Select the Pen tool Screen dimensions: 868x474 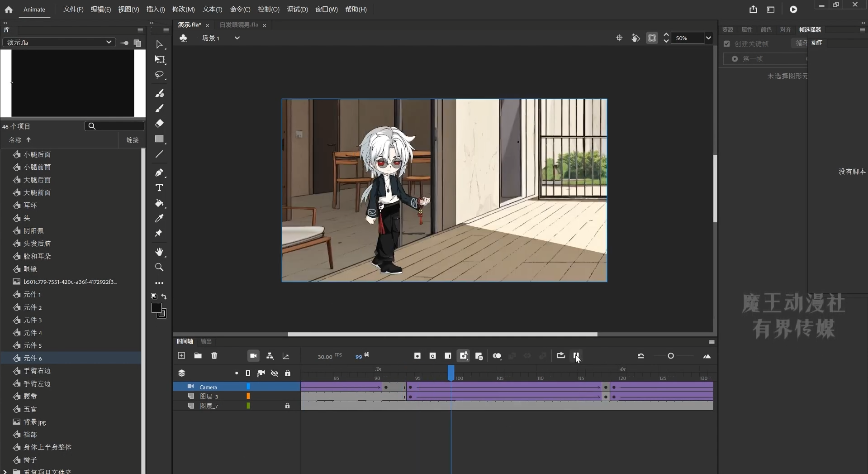pyautogui.click(x=159, y=172)
